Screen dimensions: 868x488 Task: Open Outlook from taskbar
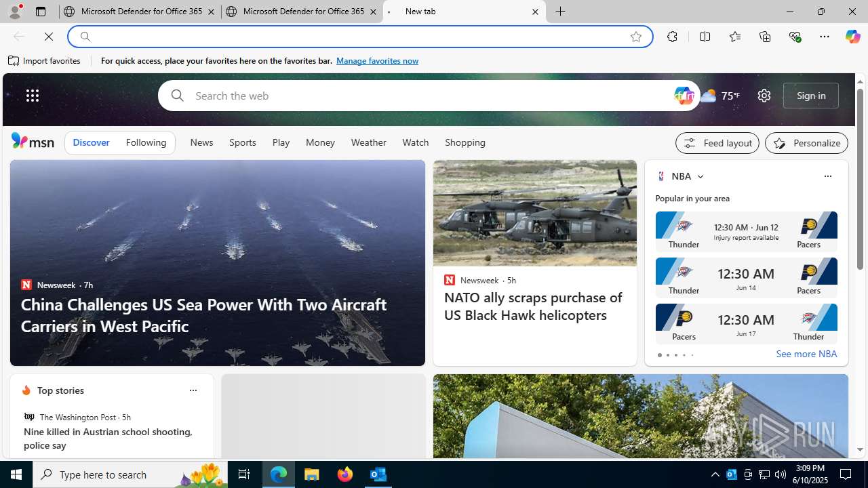(378, 474)
